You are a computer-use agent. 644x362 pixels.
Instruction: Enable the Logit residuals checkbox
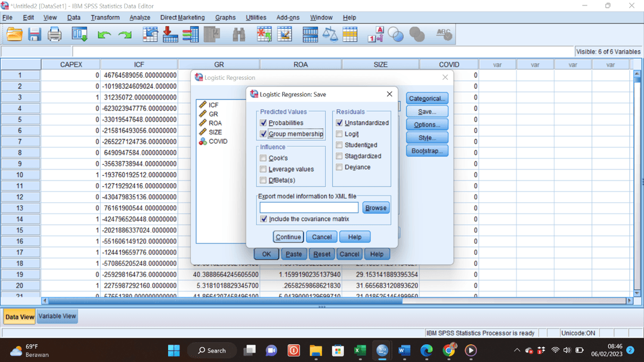click(339, 134)
